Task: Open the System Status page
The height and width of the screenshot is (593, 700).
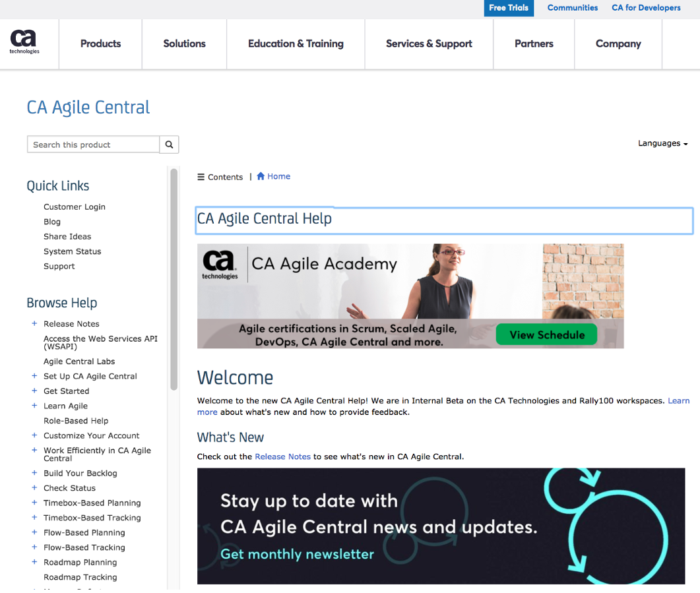Action: coord(72,251)
